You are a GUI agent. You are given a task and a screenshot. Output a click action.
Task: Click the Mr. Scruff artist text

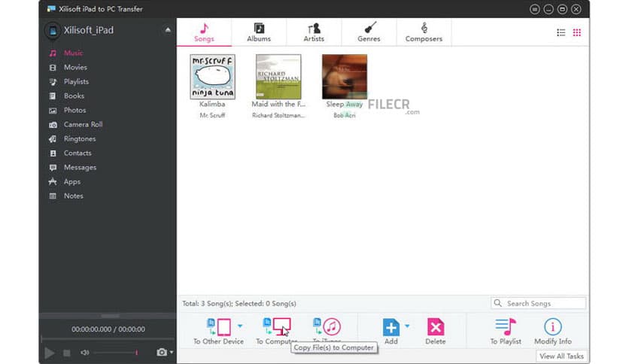213,116
